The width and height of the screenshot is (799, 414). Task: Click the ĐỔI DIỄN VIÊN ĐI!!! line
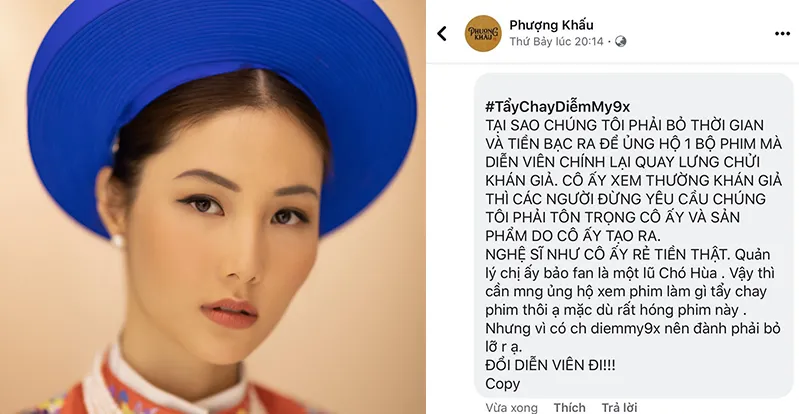pos(550,366)
